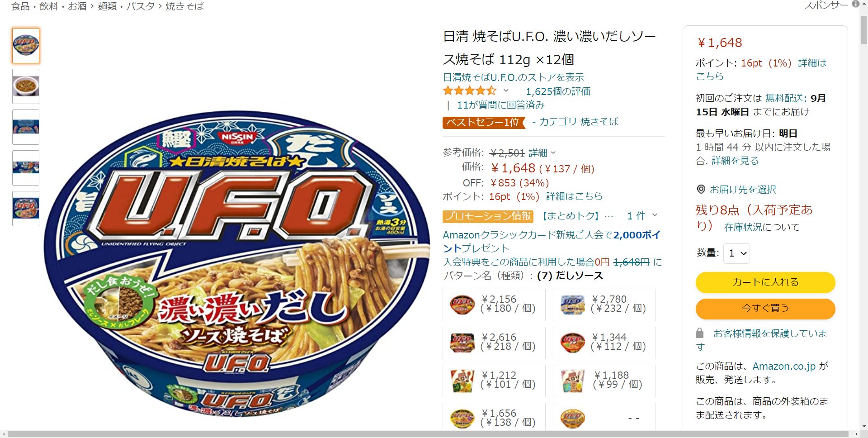Click the star rating icons
Screen dimensions: 868x438
point(470,90)
